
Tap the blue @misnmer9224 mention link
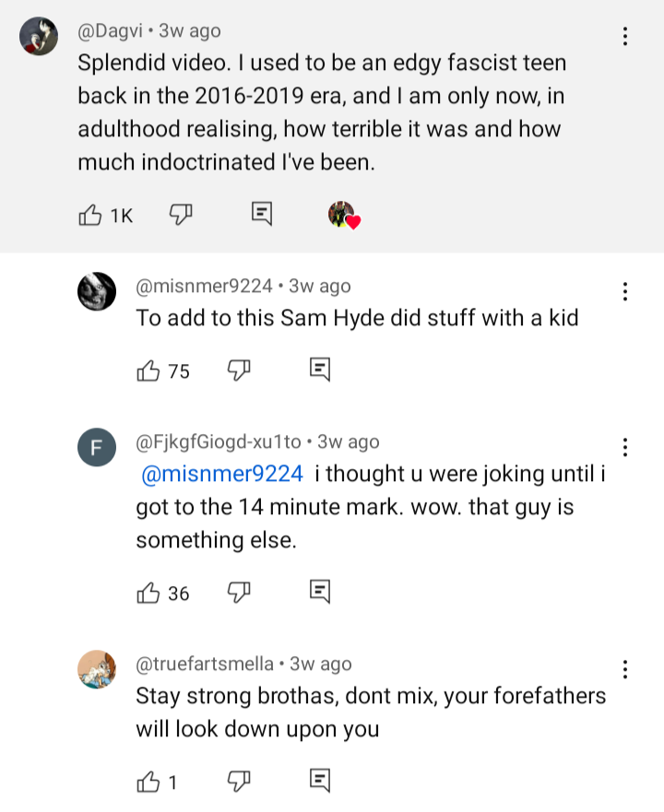(x=222, y=474)
